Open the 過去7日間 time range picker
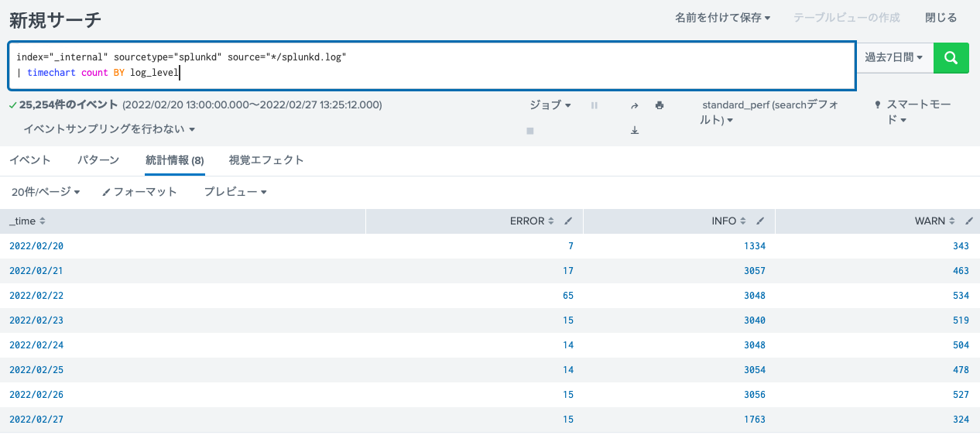This screenshot has width=980, height=442. pyautogui.click(x=894, y=58)
